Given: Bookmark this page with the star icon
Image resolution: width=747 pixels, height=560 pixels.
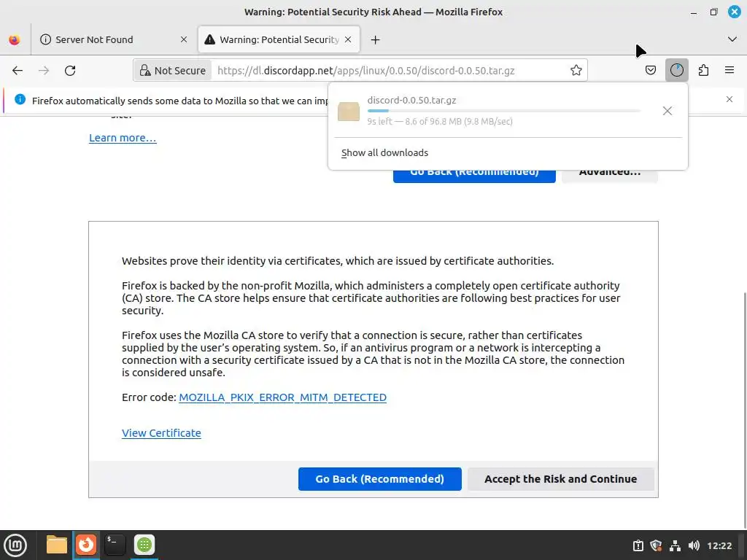Looking at the screenshot, I should [x=576, y=71].
